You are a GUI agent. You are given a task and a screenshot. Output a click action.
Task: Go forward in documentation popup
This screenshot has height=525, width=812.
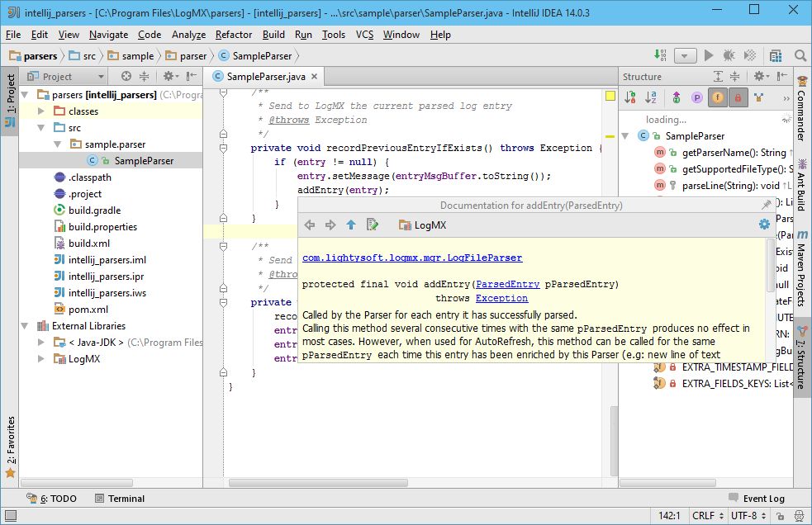click(330, 225)
